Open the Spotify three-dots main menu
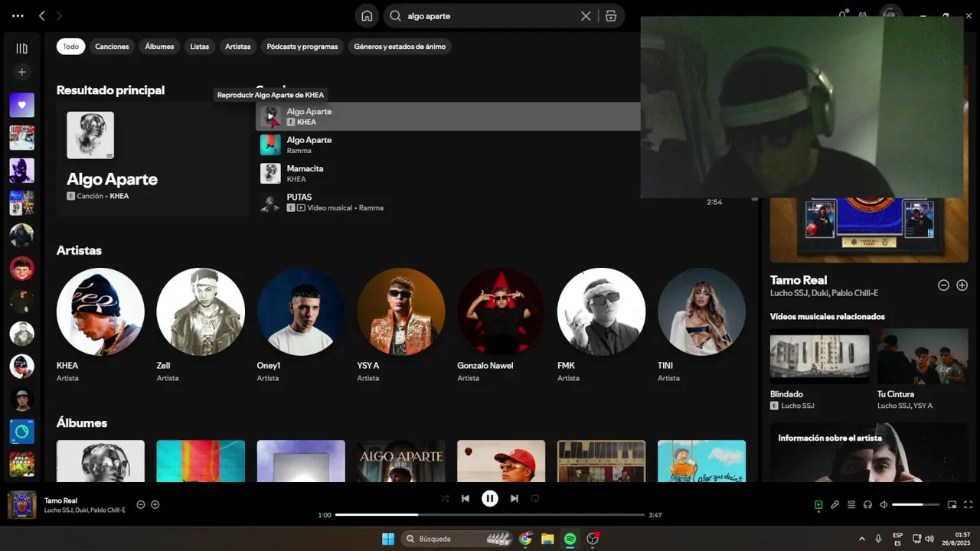980x551 pixels. pos(18,15)
